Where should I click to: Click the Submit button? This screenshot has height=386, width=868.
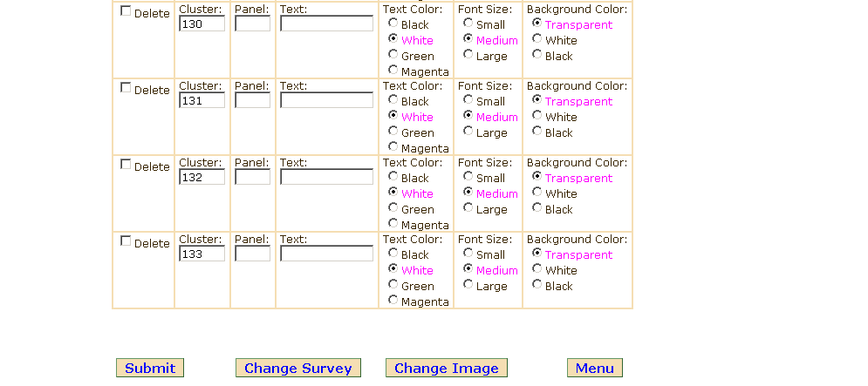[150, 369]
